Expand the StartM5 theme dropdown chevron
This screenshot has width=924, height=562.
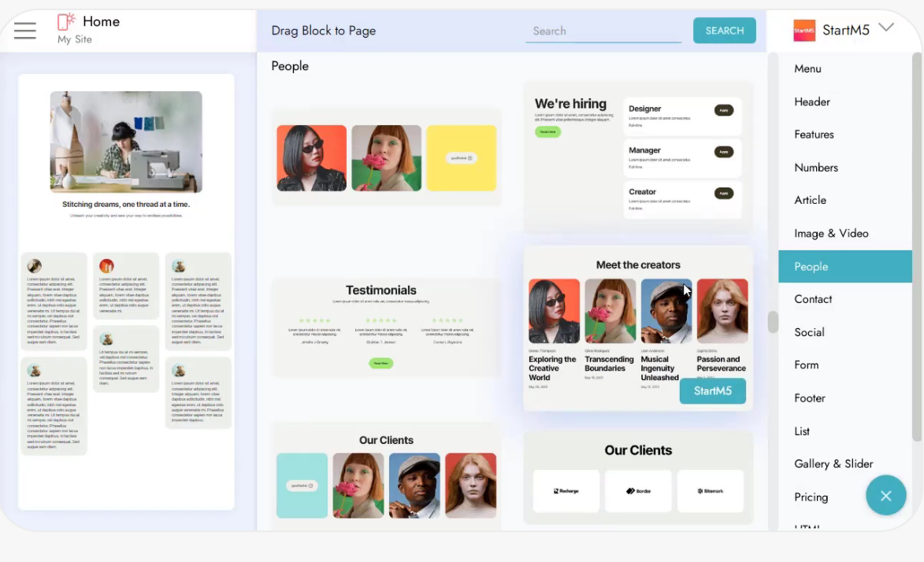[x=886, y=28]
